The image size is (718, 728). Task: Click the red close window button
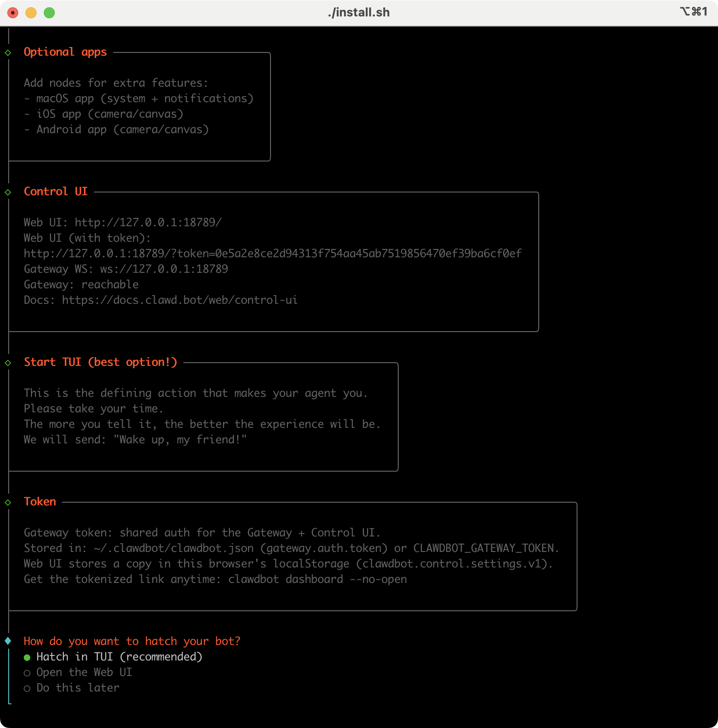pyautogui.click(x=13, y=13)
